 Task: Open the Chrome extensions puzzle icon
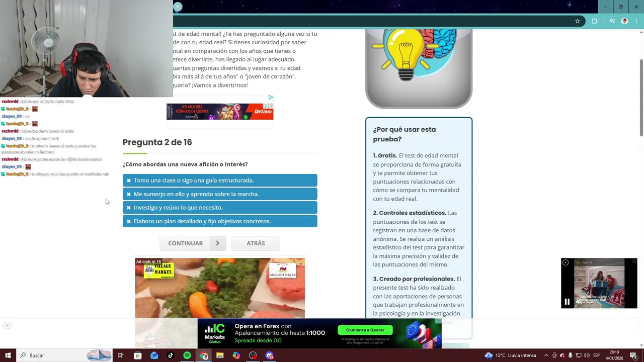click(594, 21)
